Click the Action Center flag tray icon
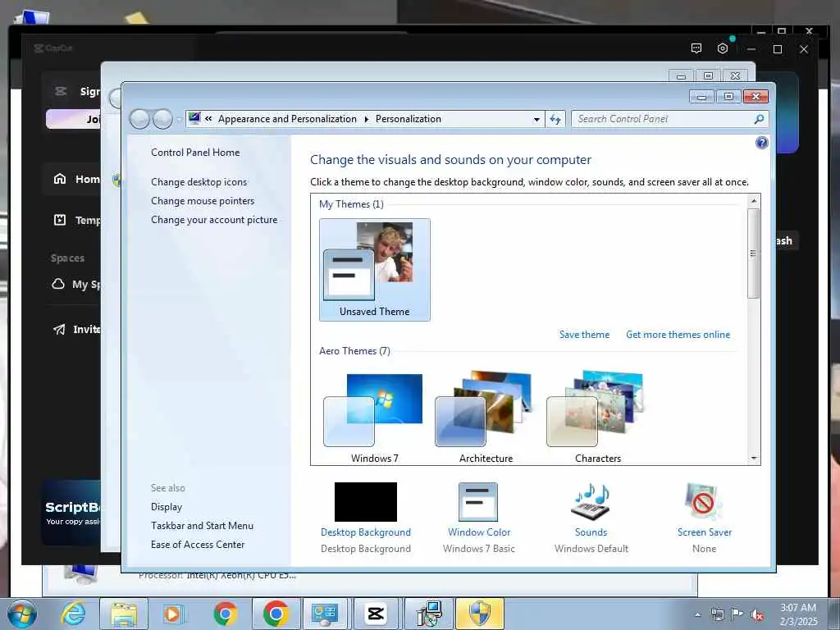Screen dimensions: 840x630 (x=737, y=614)
